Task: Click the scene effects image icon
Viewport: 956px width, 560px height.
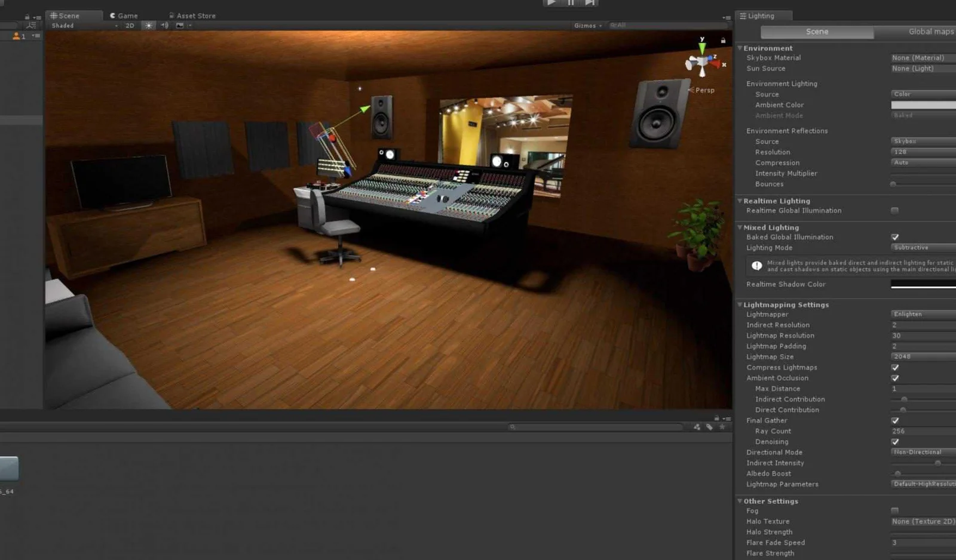Action: tap(180, 26)
